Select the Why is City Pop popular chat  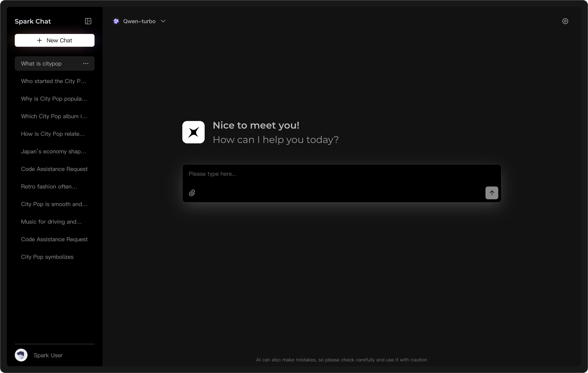point(54,99)
